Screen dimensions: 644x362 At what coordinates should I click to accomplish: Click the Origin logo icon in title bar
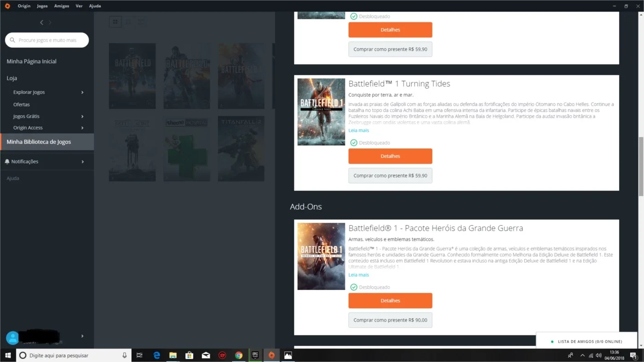pos(7,6)
